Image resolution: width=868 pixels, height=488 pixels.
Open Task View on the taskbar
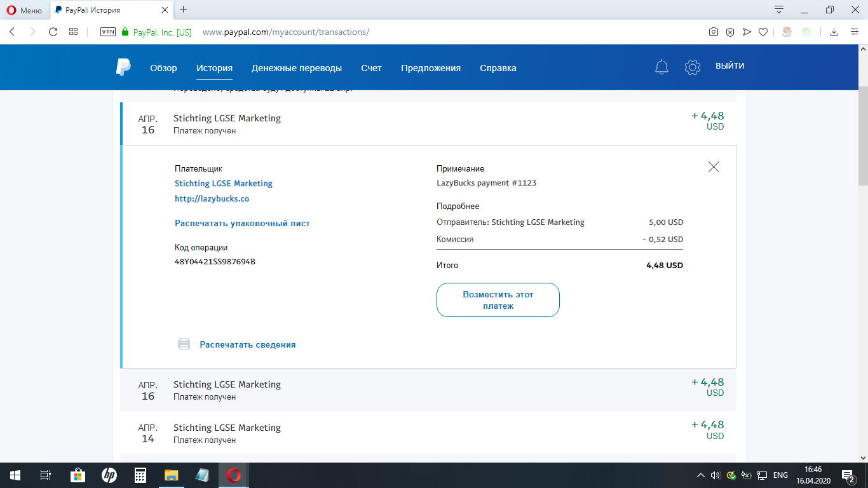[46, 475]
